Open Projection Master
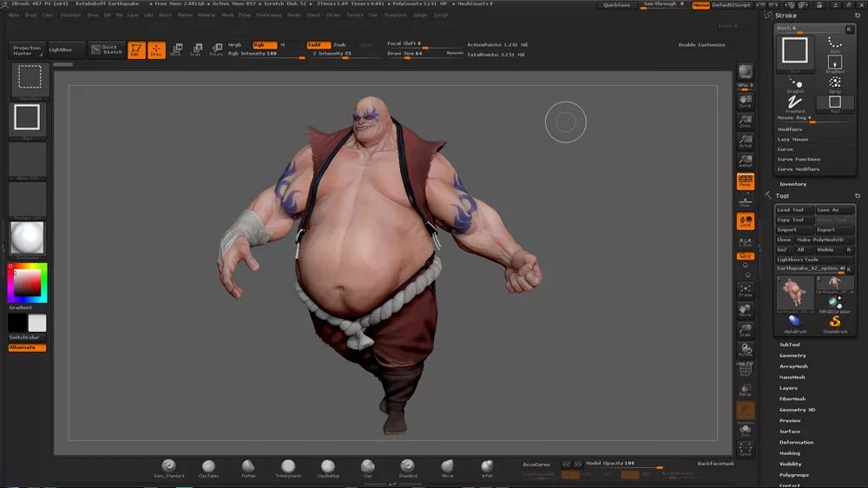Image resolution: width=868 pixels, height=488 pixels. (x=27, y=50)
